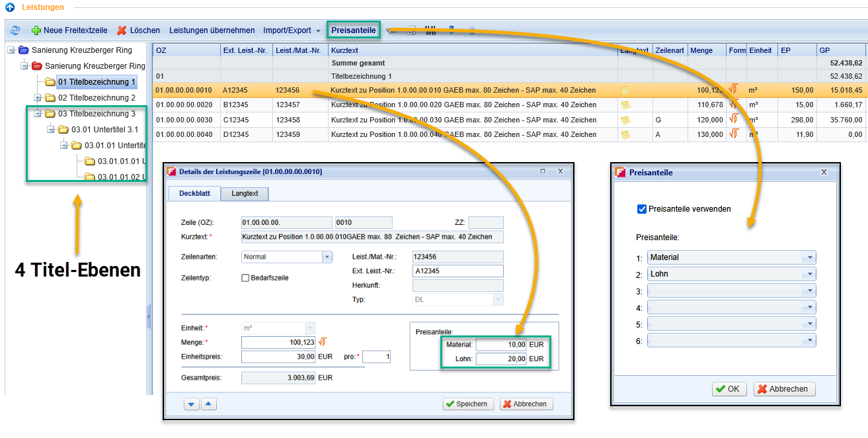Click the formula icon in row 01.00.00.00.0030
868x438 pixels.
(733, 119)
